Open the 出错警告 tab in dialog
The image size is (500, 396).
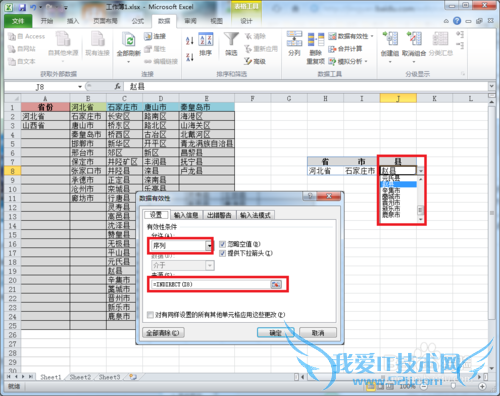pos(219,215)
